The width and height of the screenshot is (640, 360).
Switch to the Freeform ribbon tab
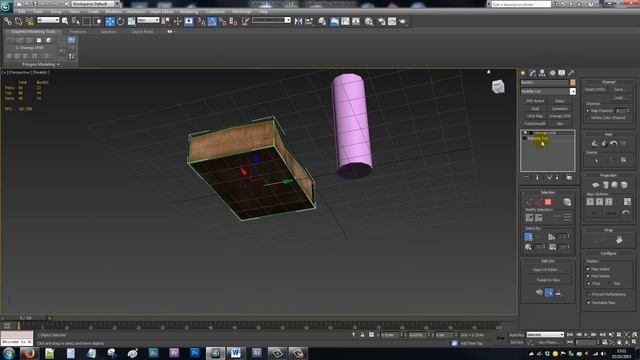pos(78,31)
